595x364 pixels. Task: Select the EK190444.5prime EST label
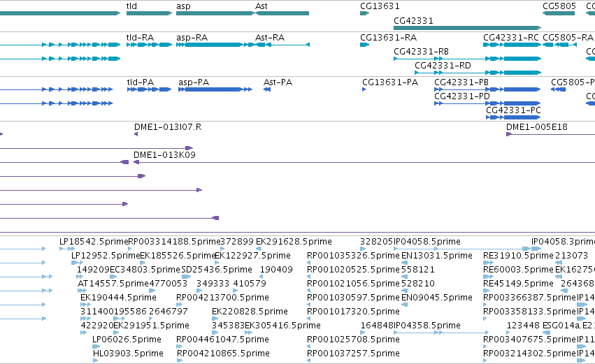point(118,298)
